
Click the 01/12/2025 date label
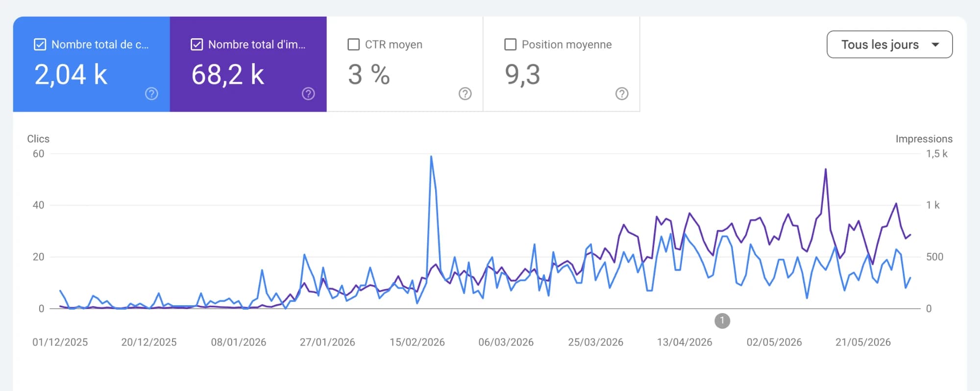tap(60, 342)
